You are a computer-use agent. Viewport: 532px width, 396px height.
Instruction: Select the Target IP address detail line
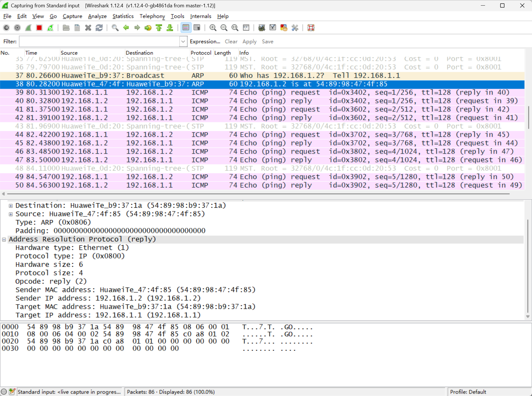pyautogui.click(x=108, y=315)
